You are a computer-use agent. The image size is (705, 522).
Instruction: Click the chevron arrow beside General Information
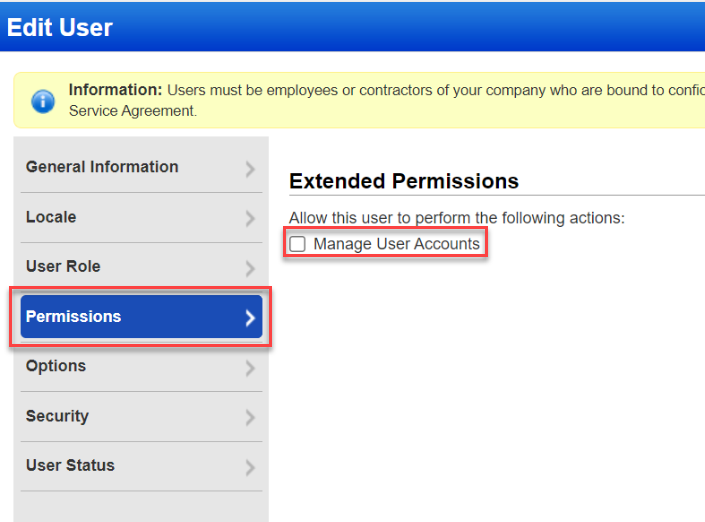point(250,169)
